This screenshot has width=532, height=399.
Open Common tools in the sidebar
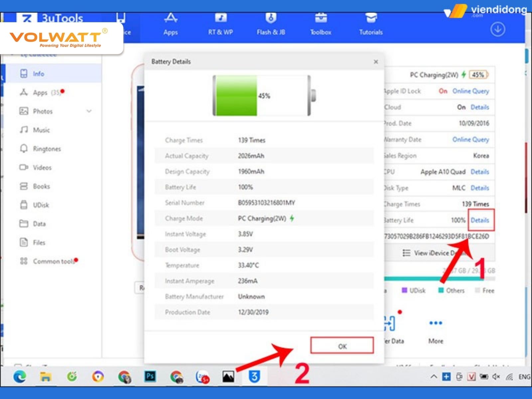tap(52, 261)
